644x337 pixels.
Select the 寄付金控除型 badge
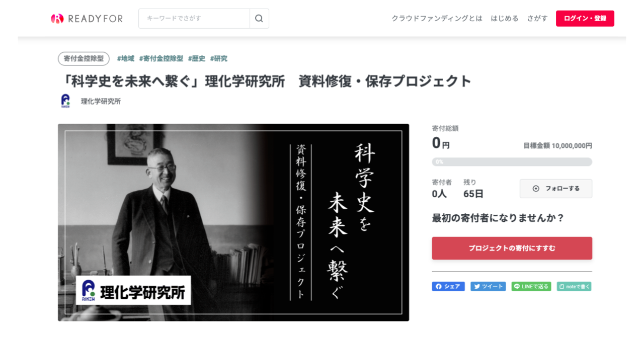pyautogui.click(x=84, y=59)
